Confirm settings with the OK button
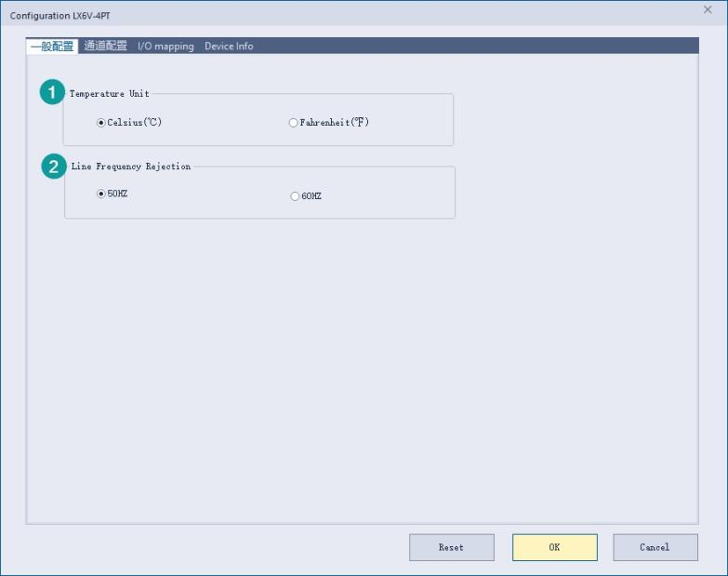This screenshot has width=728, height=576. (554, 547)
